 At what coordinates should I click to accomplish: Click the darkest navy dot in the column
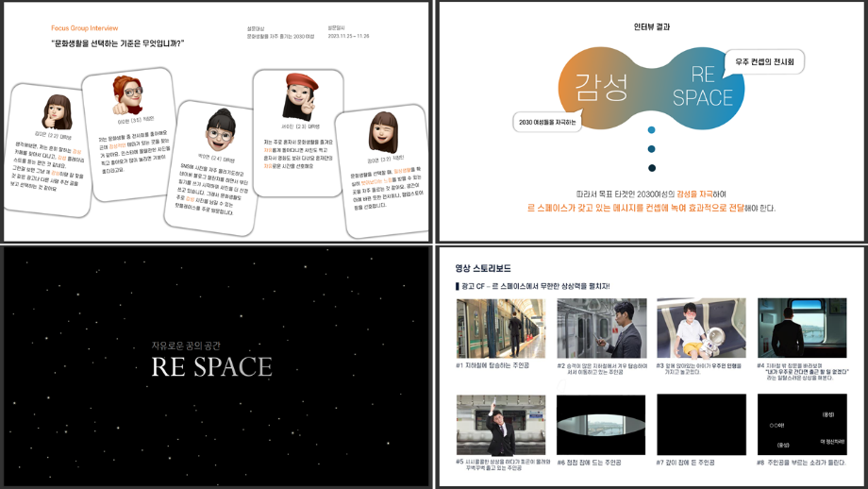pos(651,168)
